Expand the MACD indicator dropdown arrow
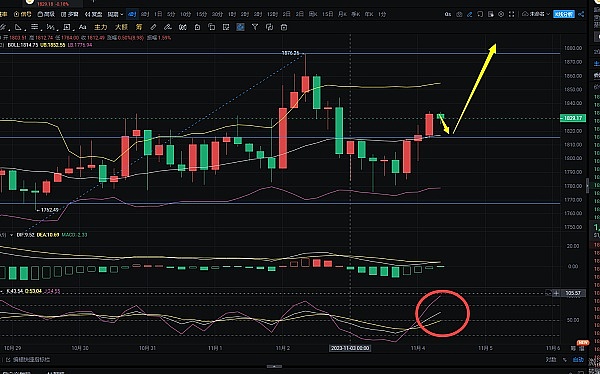This screenshot has height=374, width=600. pyautogui.click(x=12, y=235)
